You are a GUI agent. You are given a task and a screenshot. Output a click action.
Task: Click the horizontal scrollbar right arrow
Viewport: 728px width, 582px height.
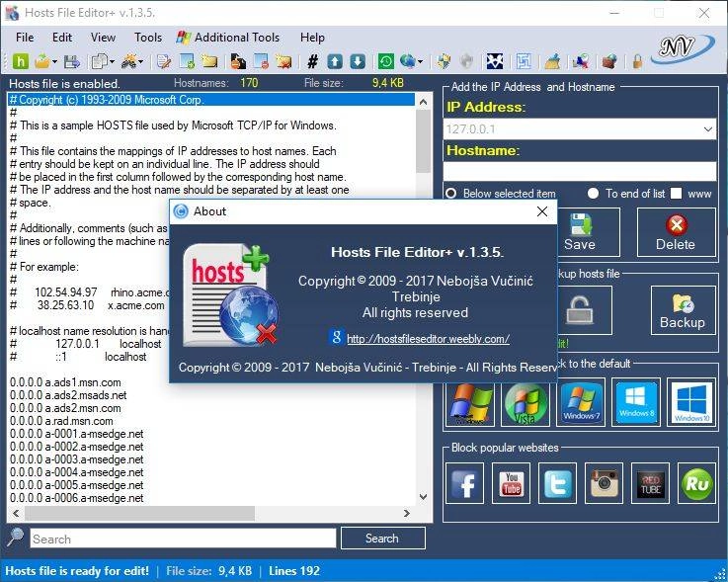(x=407, y=513)
